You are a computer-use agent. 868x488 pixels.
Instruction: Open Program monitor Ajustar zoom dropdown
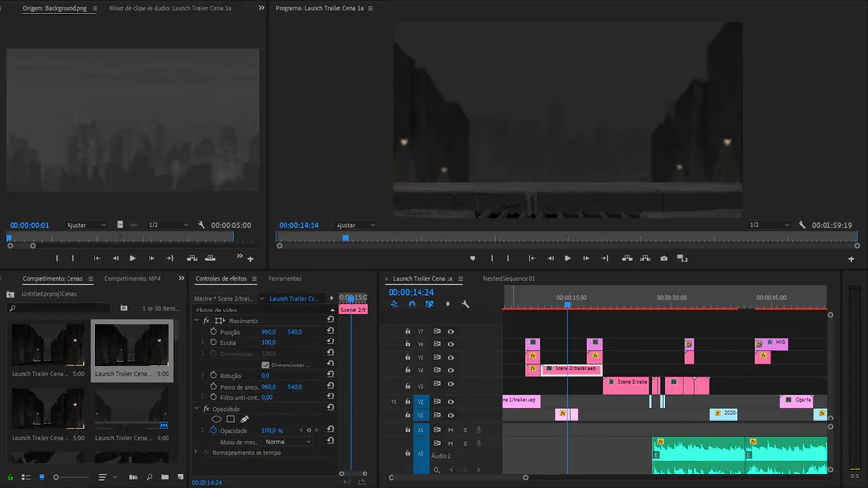click(x=355, y=225)
